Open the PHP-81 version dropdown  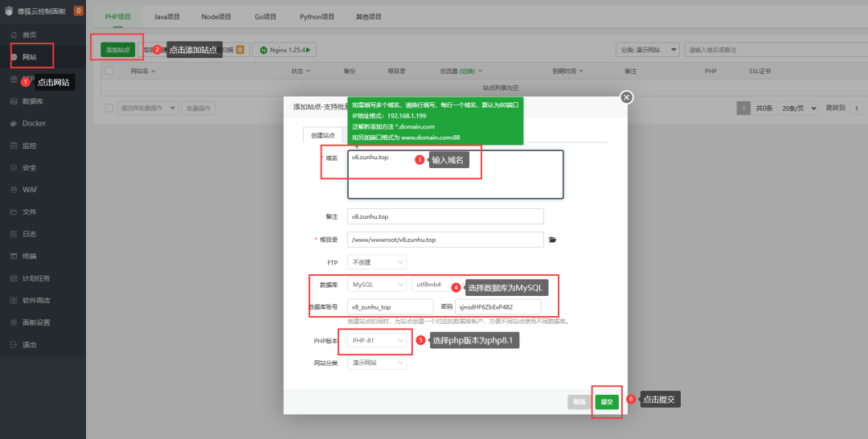[376, 340]
